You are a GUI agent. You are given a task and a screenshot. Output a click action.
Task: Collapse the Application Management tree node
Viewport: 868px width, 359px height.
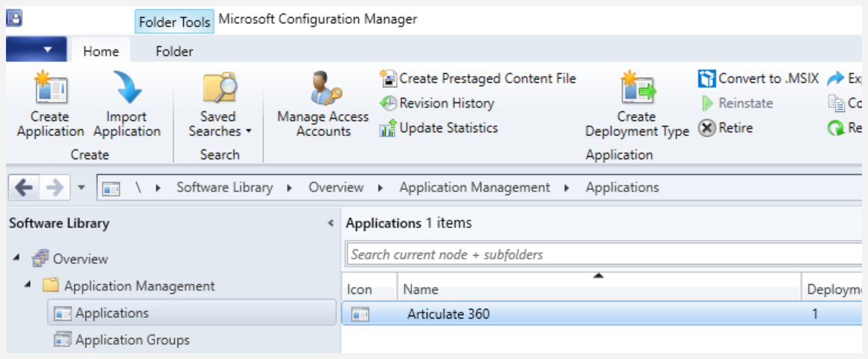point(27,286)
